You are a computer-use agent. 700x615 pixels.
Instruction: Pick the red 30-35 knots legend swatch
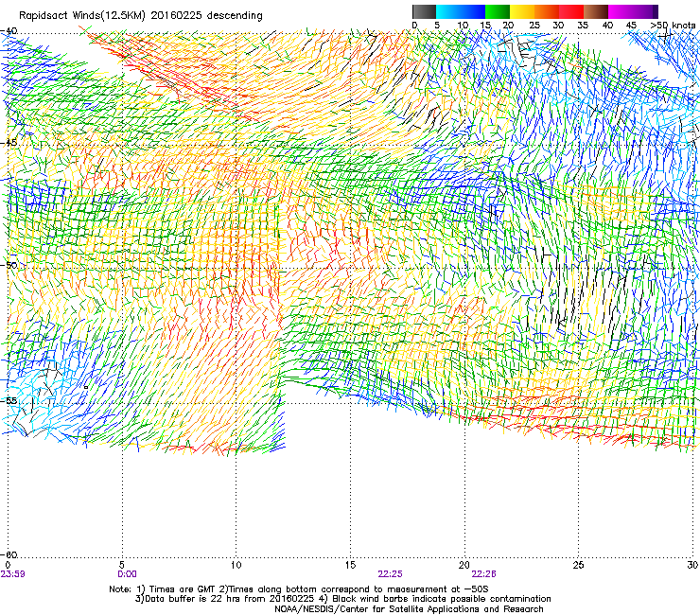571,11
